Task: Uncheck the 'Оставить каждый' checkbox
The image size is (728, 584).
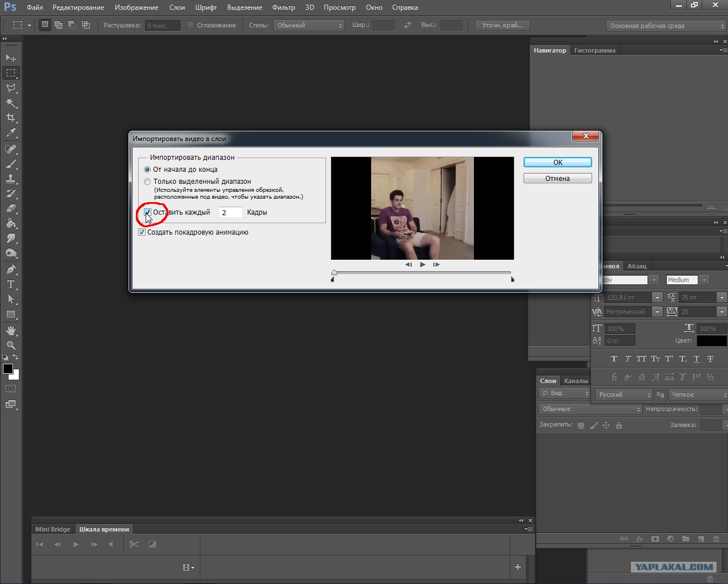Action: [147, 212]
